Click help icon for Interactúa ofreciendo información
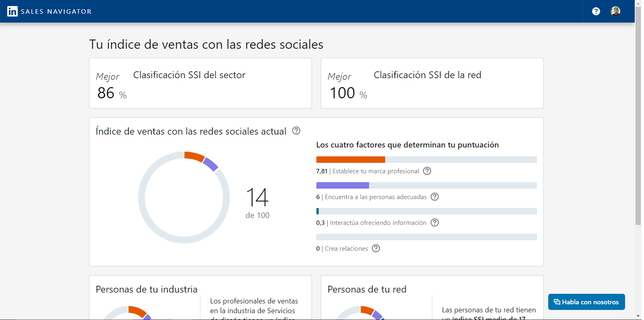 point(435,222)
